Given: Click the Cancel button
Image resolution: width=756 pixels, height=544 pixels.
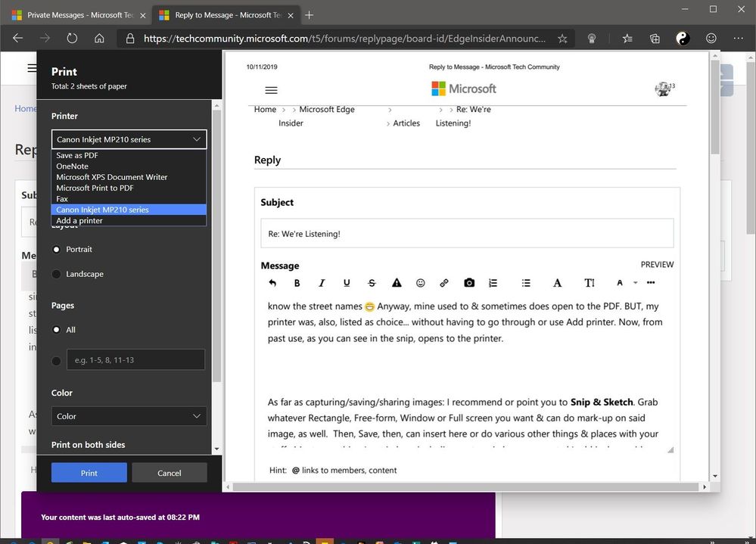Looking at the screenshot, I should (170, 473).
